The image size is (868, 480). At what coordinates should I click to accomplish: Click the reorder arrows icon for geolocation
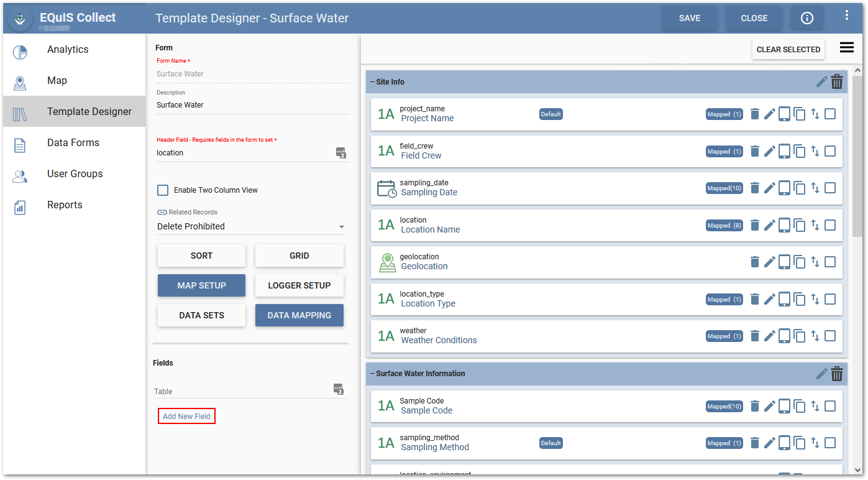(x=815, y=262)
